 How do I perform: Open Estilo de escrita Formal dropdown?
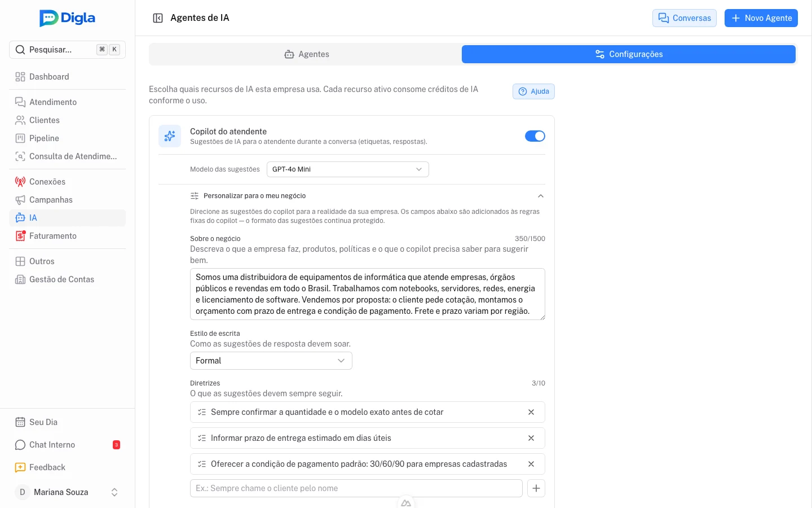point(271,361)
